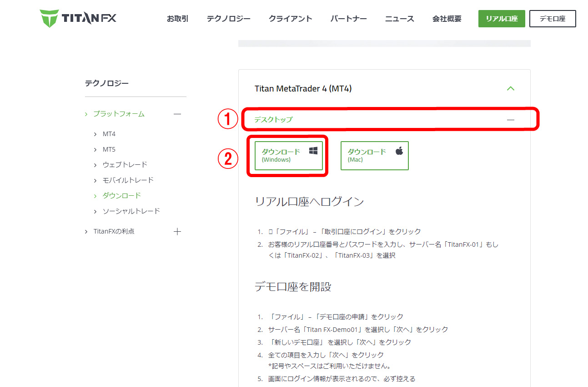Screen dimensions: 588x387
Task: Click the chevron icon before MT5
Action: click(95, 149)
